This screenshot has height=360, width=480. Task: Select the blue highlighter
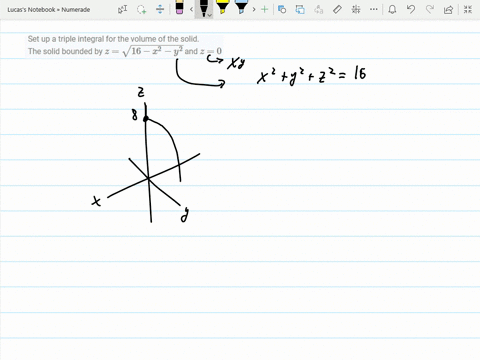[241, 7]
